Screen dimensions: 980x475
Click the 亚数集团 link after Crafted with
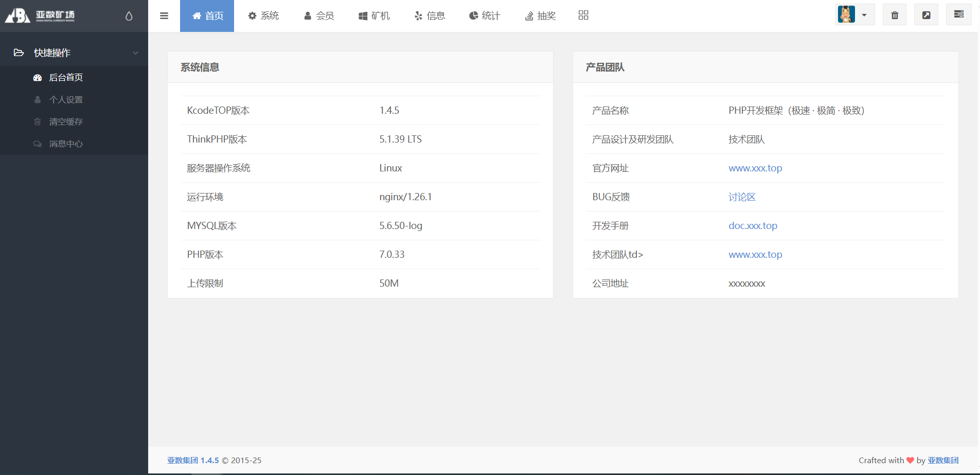tap(943, 461)
